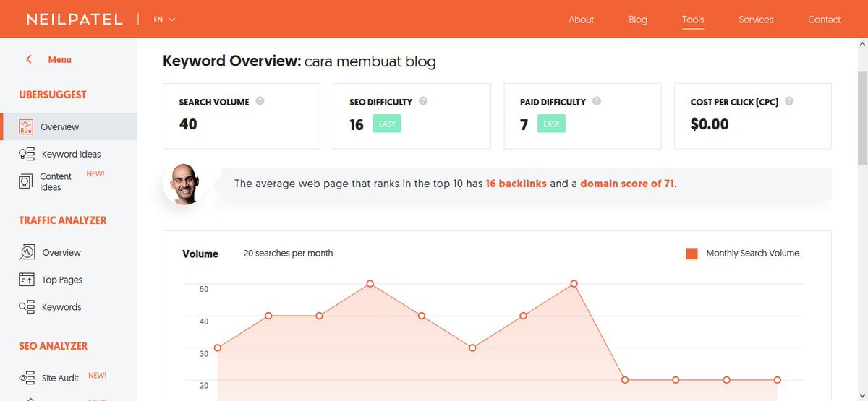Viewport: 868px width, 401px height.
Task: Click the Ubersuggest Overview chart icon
Action: click(27, 126)
